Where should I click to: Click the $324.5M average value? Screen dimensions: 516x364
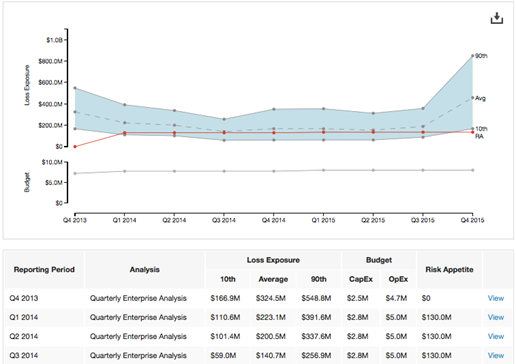tap(271, 298)
